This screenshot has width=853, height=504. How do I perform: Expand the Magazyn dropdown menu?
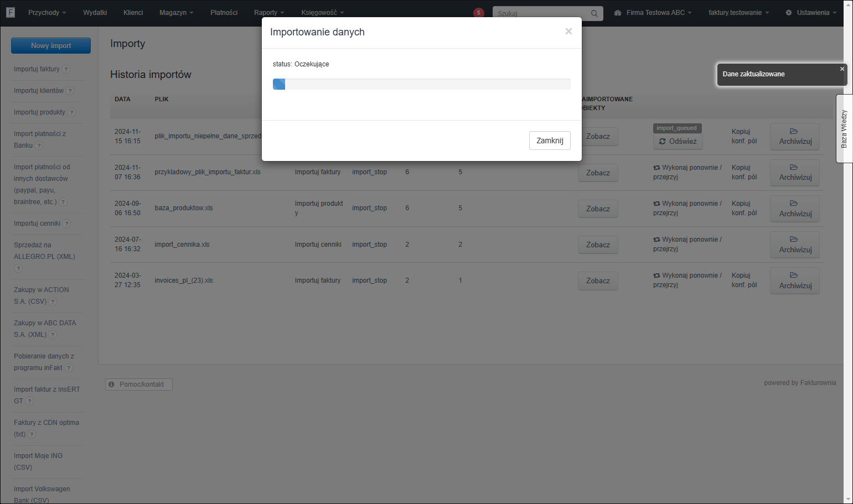(177, 13)
